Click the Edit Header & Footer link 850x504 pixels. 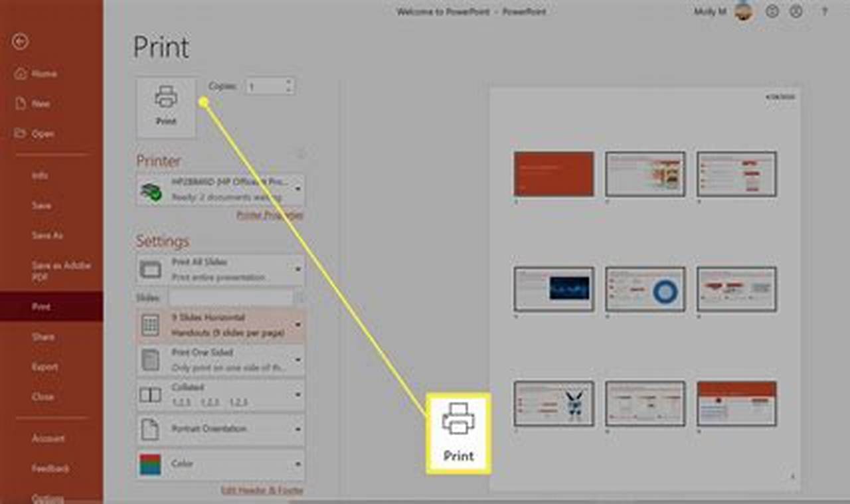point(262,490)
